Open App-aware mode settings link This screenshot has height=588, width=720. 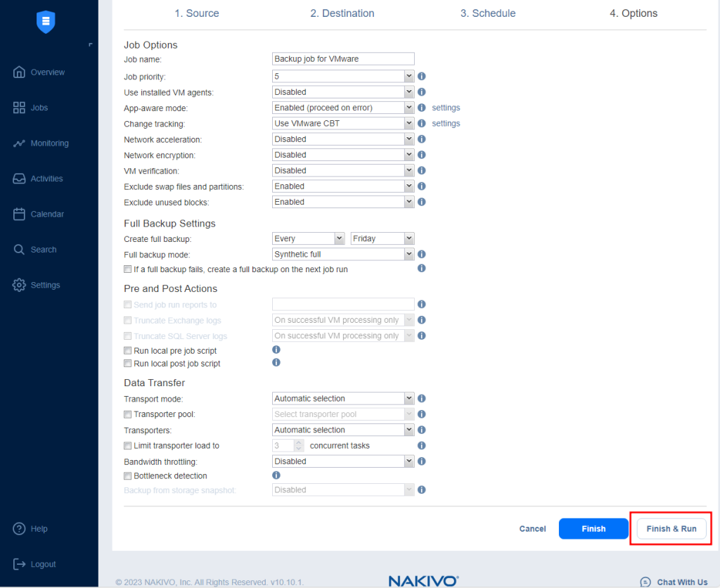coord(446,108)
